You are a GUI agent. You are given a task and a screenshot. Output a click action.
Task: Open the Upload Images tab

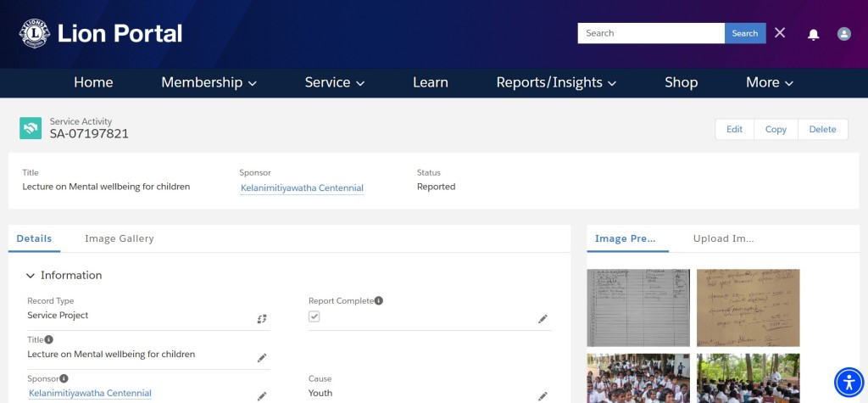click(x=723, y=238)
